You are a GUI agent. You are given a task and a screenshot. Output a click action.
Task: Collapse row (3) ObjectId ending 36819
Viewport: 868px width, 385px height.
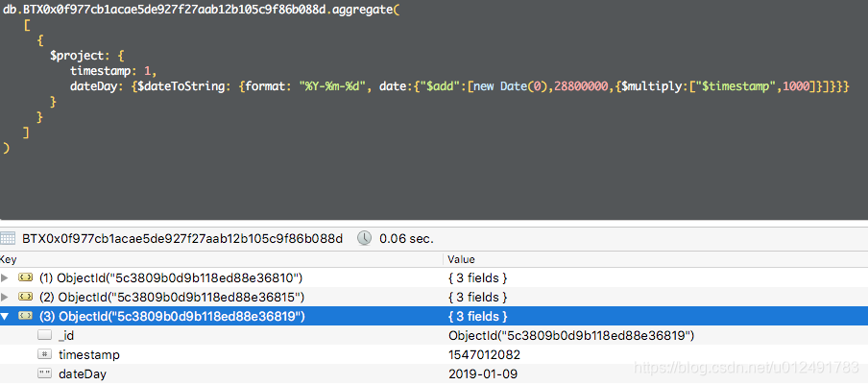[x=5, y=317]
